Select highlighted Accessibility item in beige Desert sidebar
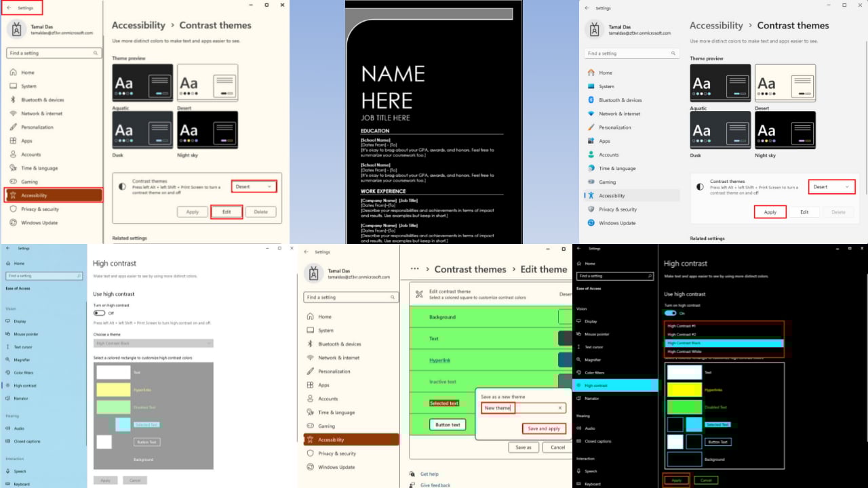Image resolution: width=868 pixels, height=488 pixels. (54, 195)
